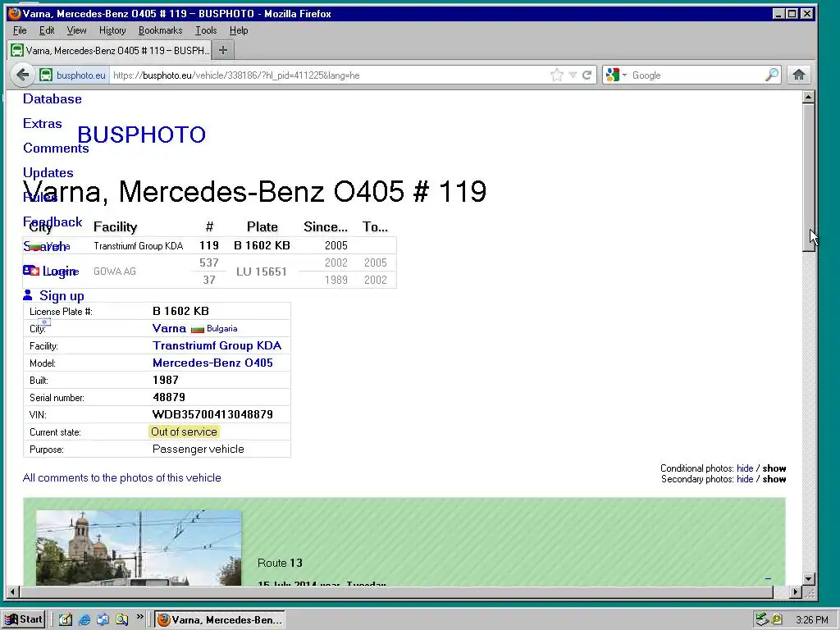This screenshot has width=840, height=630.
Task: Click the Comments navigation link
Action: tap(57, 148)
